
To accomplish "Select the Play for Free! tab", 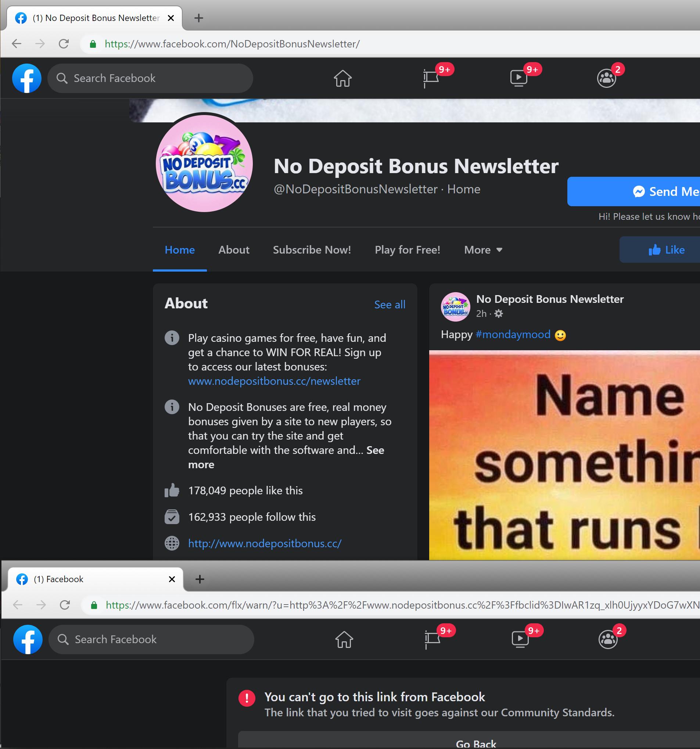I will pyautogui.click(x=408, y=250).
